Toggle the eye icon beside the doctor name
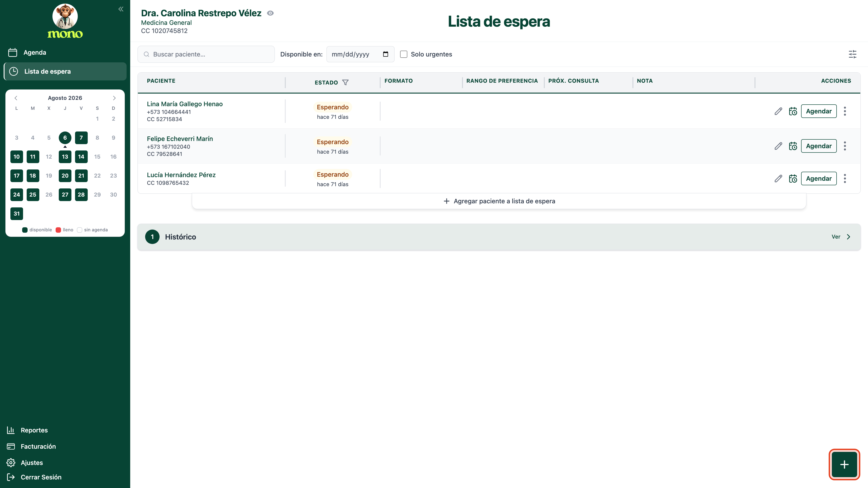The image size is (868, 488). (x=270, y=13)
